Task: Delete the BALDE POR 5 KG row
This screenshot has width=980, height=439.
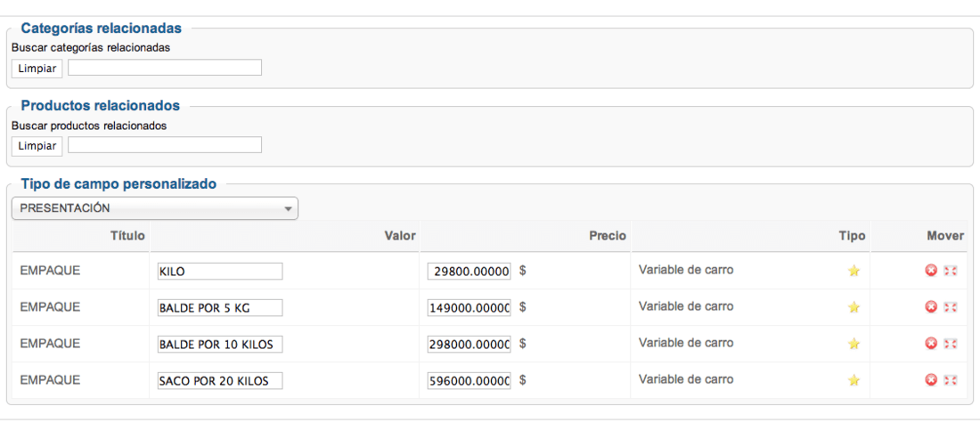Action: (931, 306)
